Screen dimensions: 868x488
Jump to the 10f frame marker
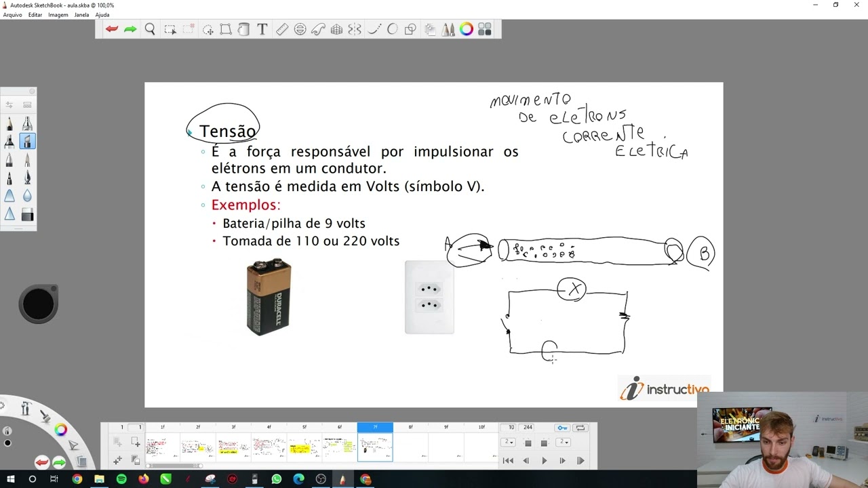pos(481,427)
